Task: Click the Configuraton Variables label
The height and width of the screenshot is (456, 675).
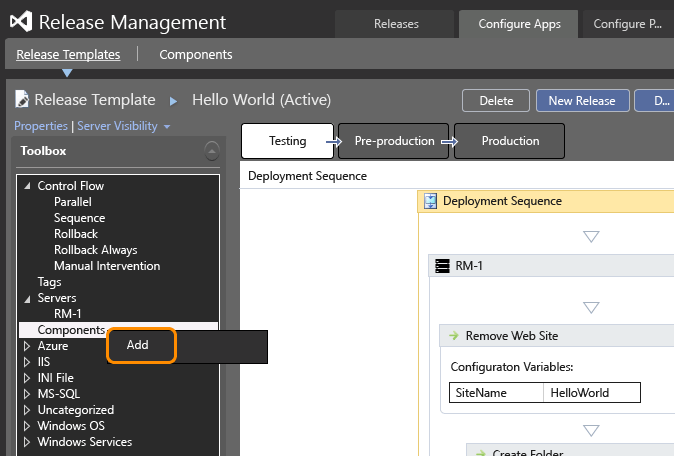Action: pyautogui.click(x=512, y=367)
